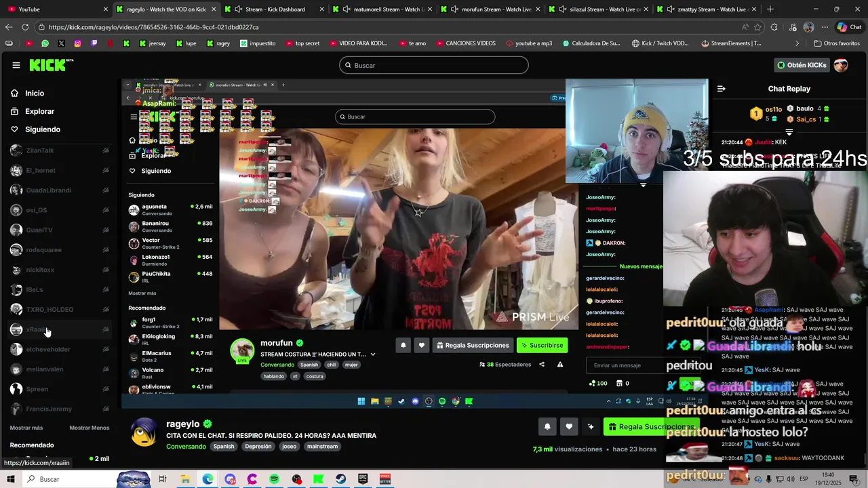Go back to previous page

click(9, 27)
